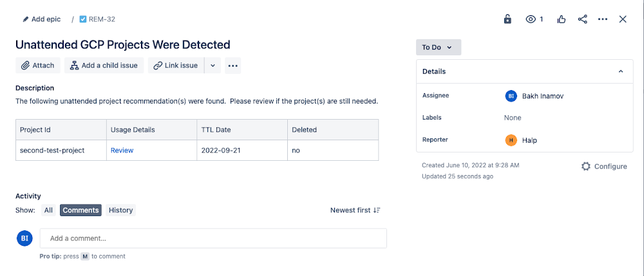Switch to the History tab
The image size is (644, 276).
click(120, 210)
